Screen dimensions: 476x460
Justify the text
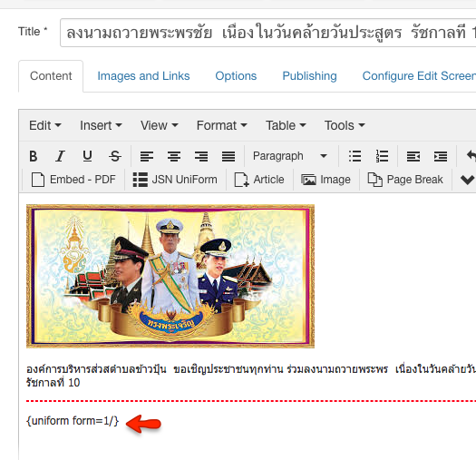click(x=228, y=156)
